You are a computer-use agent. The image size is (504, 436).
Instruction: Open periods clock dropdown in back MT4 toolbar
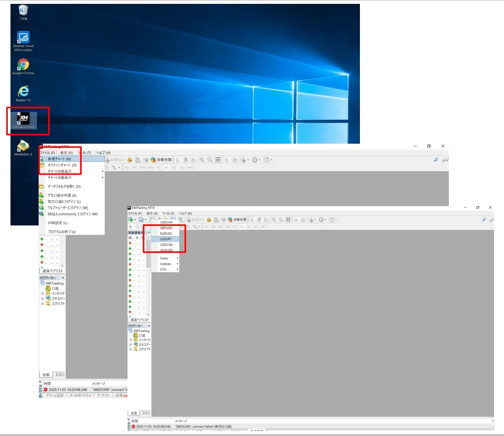coord(256,160)
